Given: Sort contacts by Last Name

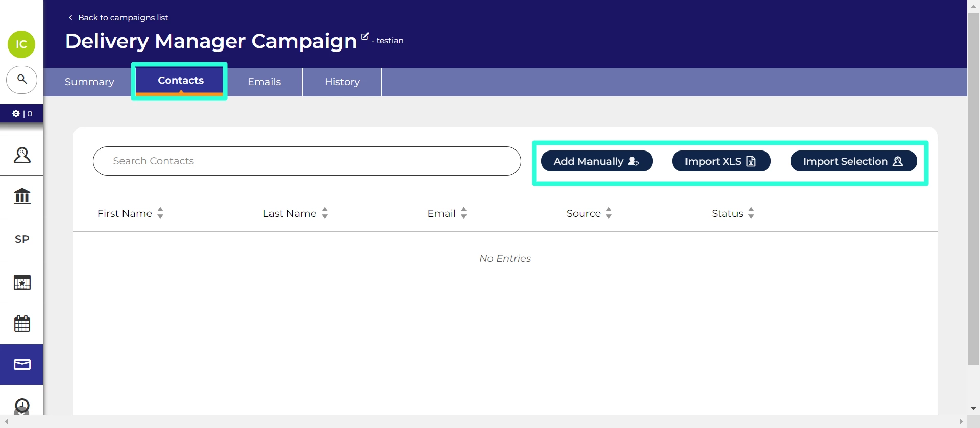Looking at the screenshot, I should click(325, 213).
